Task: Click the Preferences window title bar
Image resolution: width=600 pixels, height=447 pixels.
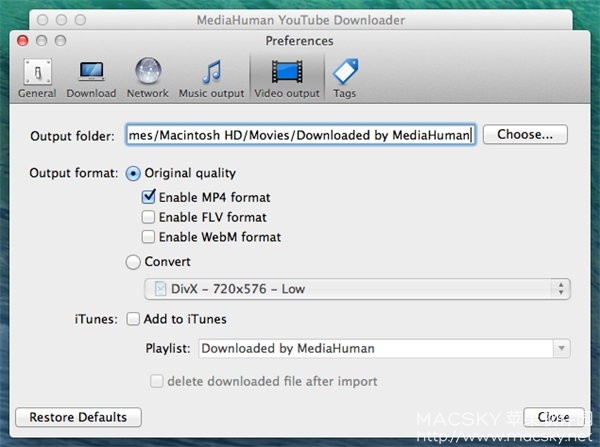Action: pos(300,41)
